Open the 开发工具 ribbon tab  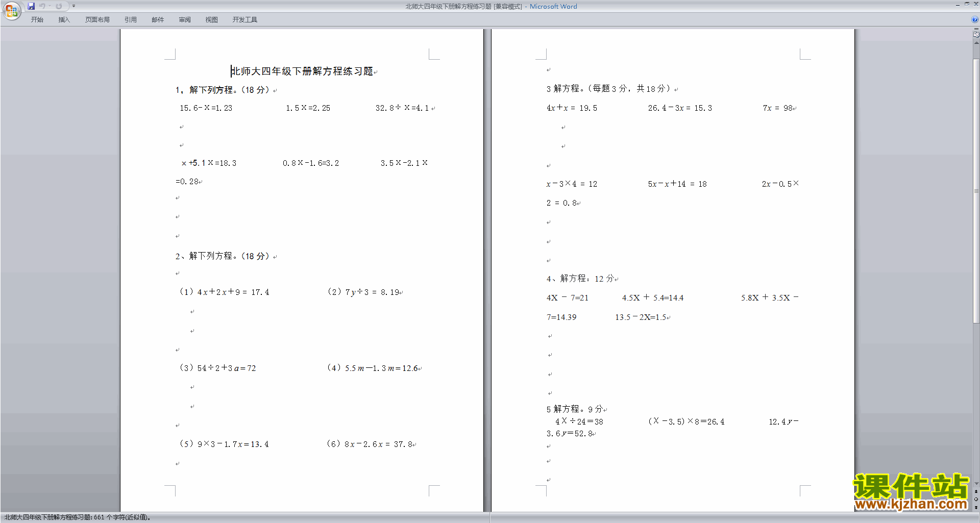click(x=245, y=20)
